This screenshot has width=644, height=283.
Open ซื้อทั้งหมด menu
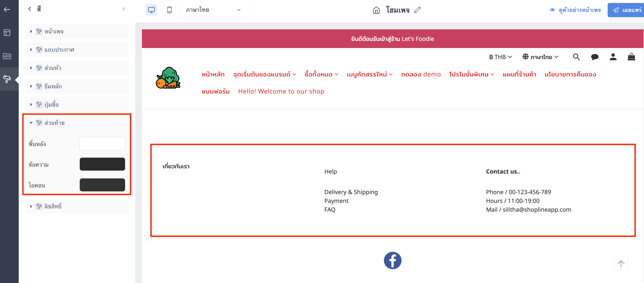click(322, 74)
